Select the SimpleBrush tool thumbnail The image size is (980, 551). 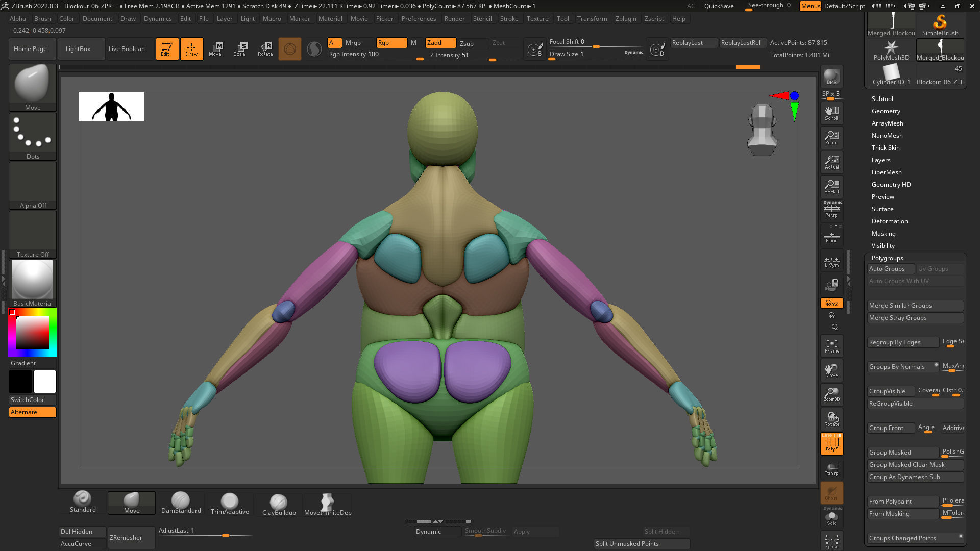(x=940, y=24)
